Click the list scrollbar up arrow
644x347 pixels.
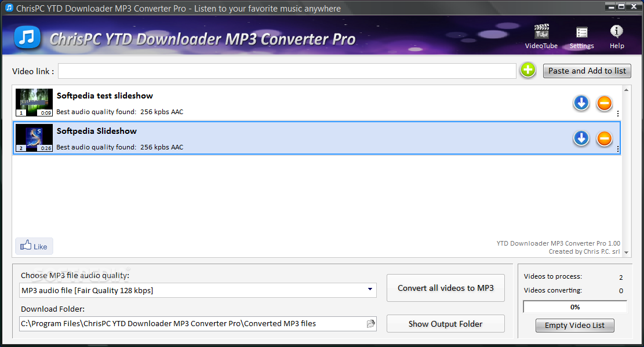627,90
